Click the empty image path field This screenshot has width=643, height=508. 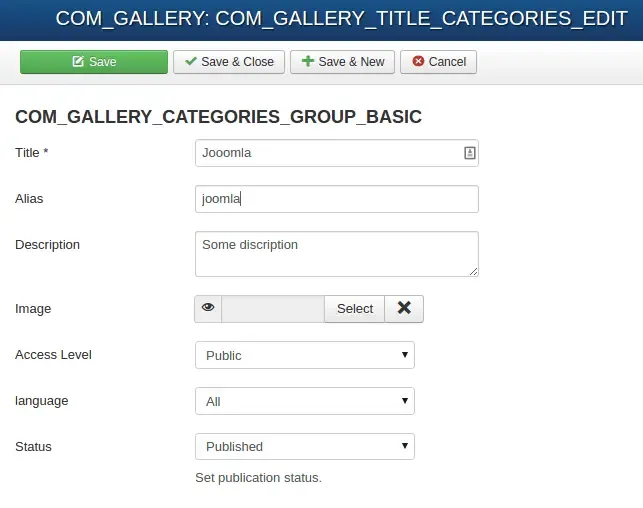pos(273,309)
